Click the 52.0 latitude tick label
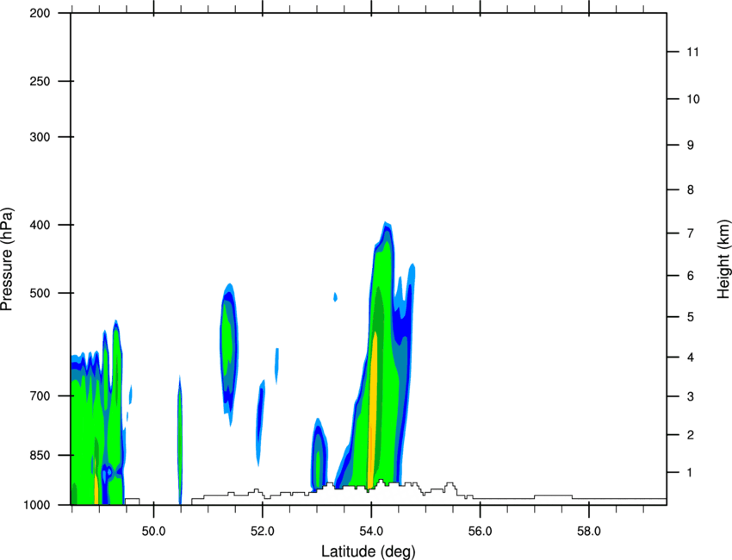 tap(263, 532)
